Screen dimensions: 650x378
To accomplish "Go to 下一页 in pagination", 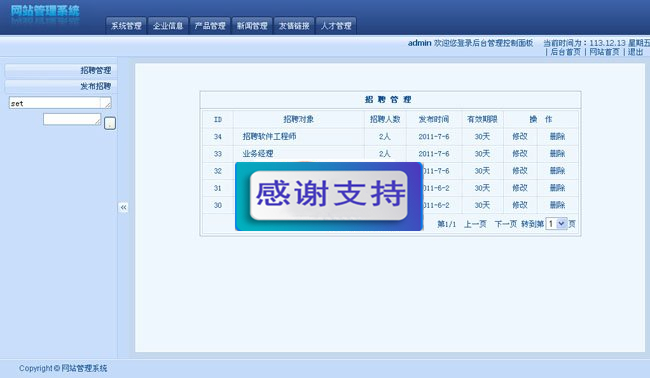I will point(506,224).
